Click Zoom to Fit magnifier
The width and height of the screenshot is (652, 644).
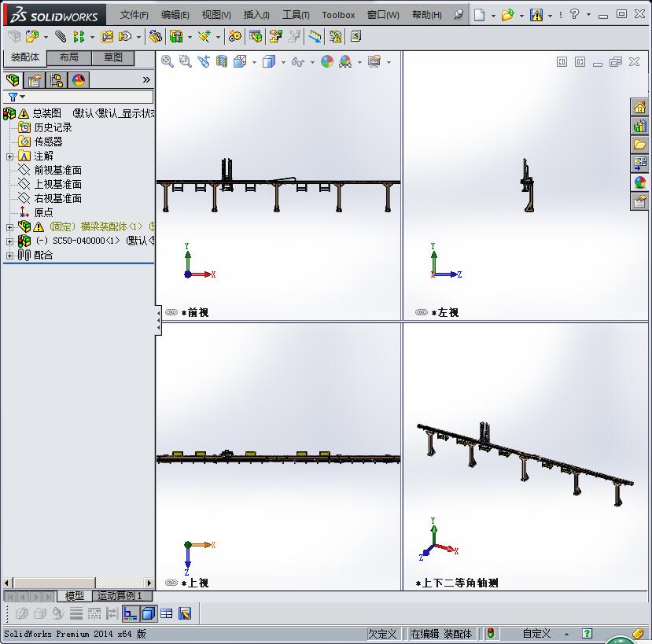point(168,61)
